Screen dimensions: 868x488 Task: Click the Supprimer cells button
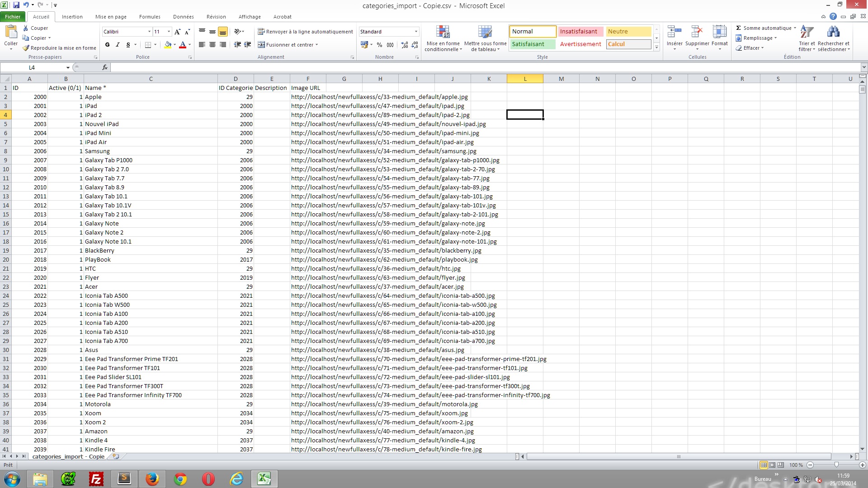point(697,38)
